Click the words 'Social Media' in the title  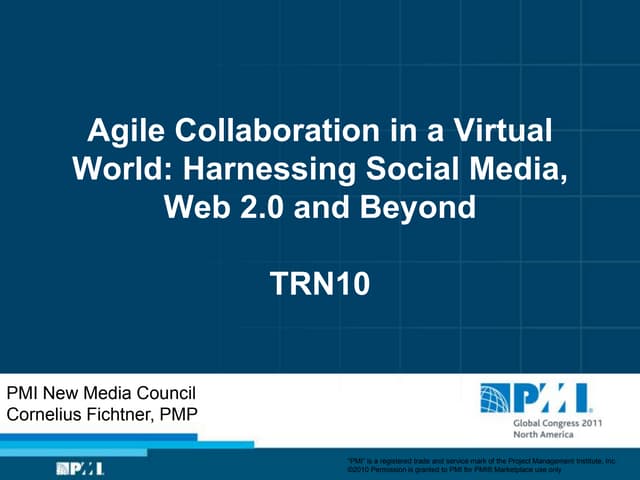tap(476, 169)
